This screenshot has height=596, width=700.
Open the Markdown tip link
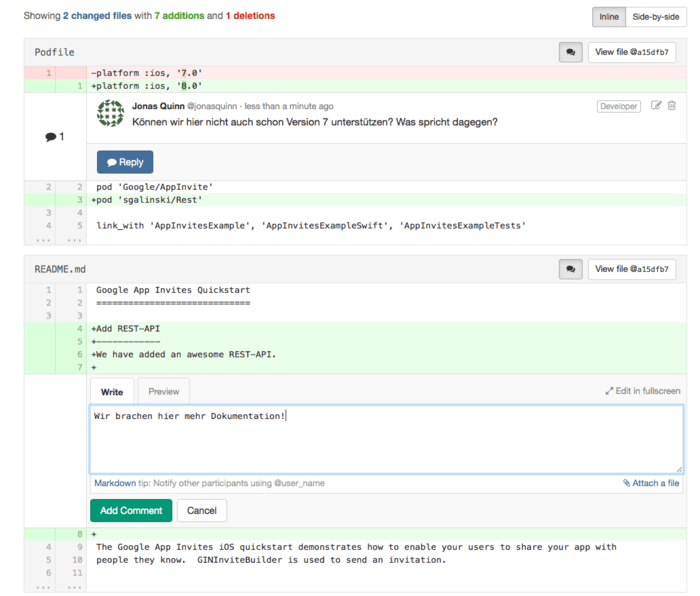tap(115, 483)
